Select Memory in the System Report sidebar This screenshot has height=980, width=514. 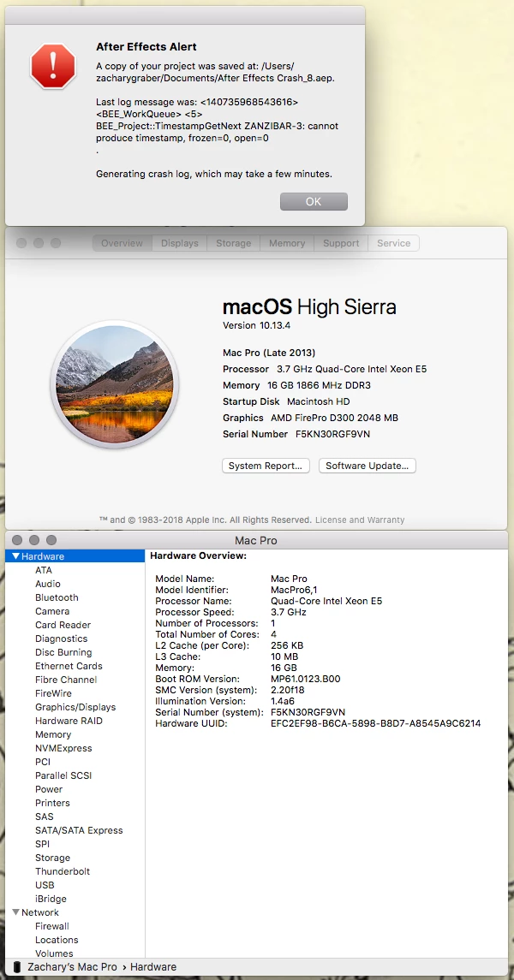point(53,734)
